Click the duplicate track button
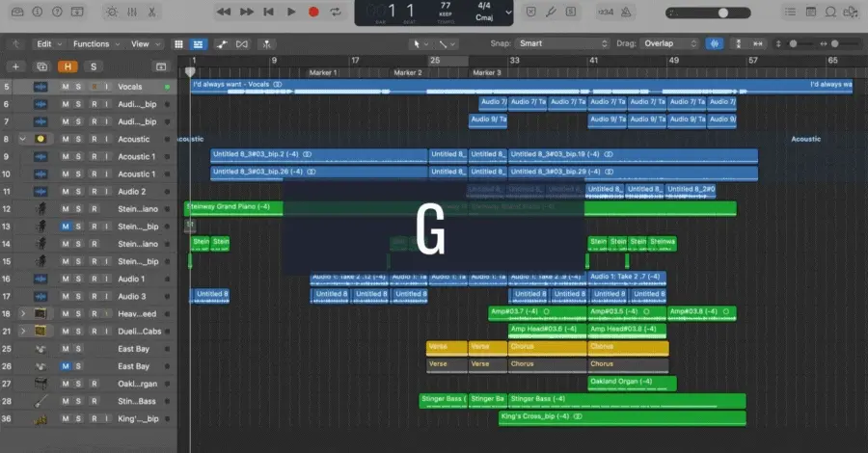This screenshot has width=868, height=453. 42,67
